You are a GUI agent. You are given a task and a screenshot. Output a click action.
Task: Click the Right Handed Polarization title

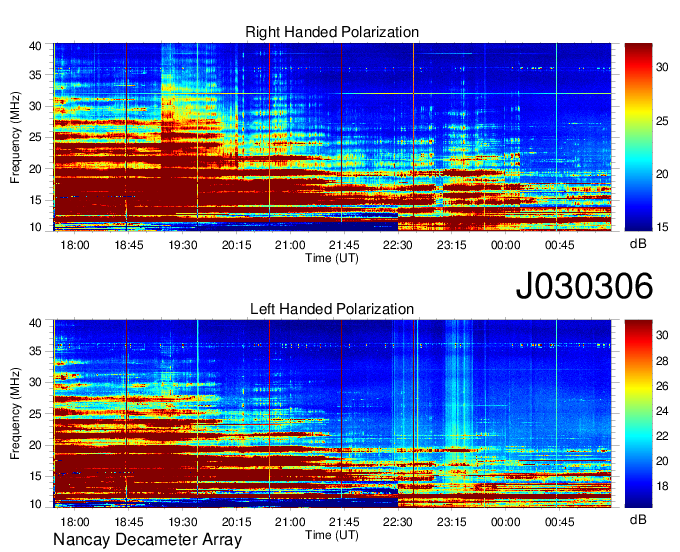pyautogui.click(x=332, y=32)
